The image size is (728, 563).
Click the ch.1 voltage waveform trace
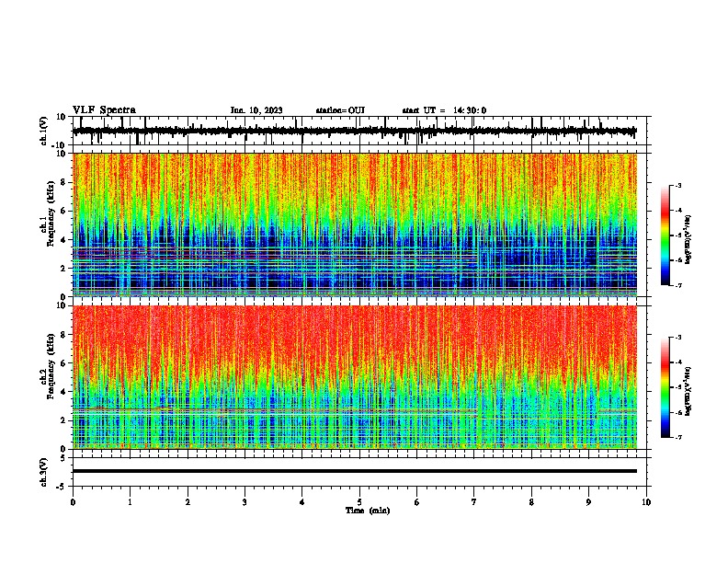click(x=355, y=131)
